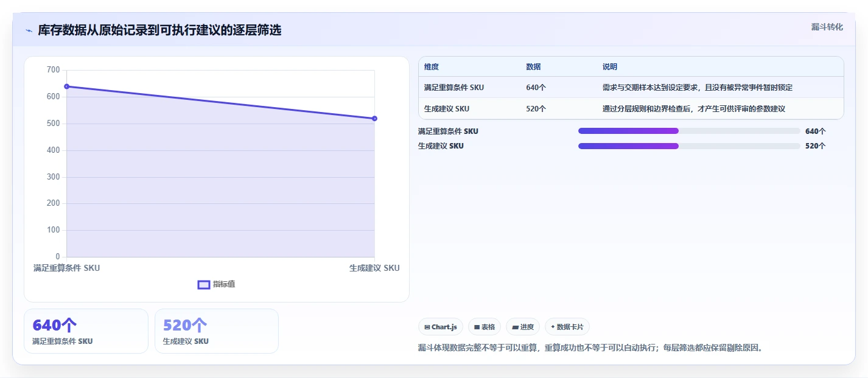Screen dimensions: 868x378
Task: Open the 640个 满足重算条件 SKU card
Action: [86, 331]
